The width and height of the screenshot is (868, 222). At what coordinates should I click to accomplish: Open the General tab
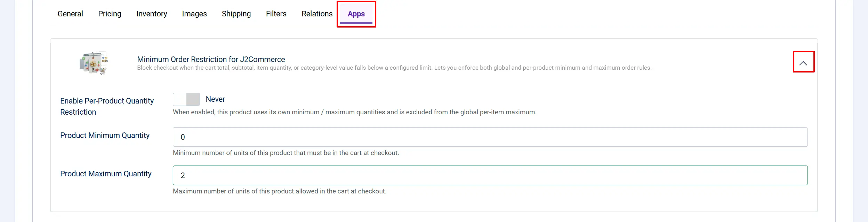[x=70, y=14]
